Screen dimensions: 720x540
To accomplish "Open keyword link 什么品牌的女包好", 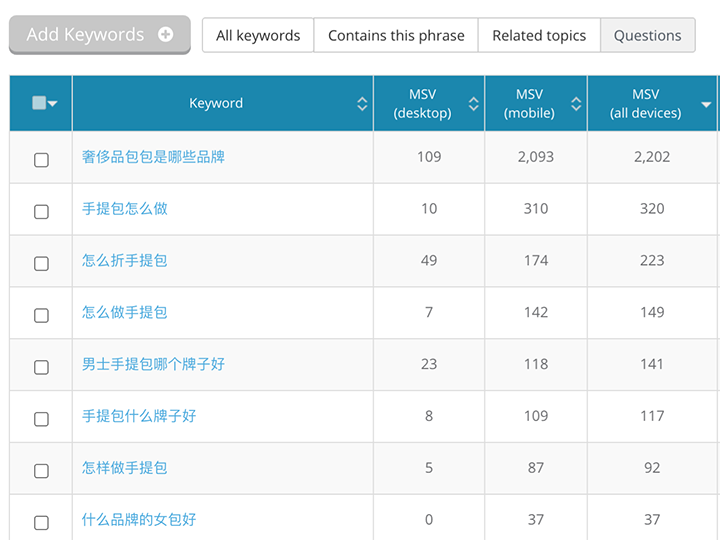I will [x=139, y=520].
